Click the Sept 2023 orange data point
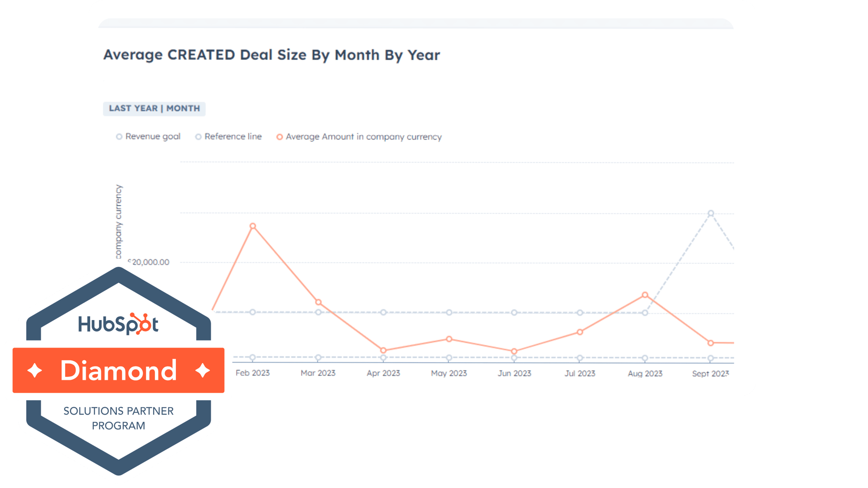 pos(710,343)
